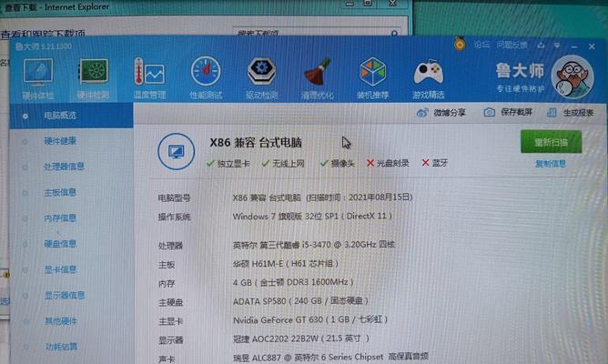The height and width of the screenshot is (364, 608).
Task: Click 独立显卡 checkmark feature
Action: tap(228, 164)
